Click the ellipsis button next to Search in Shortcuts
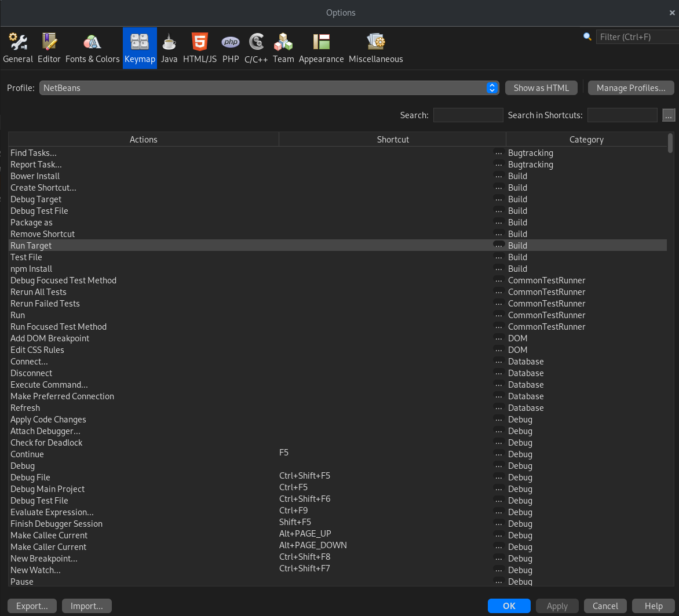This screenshot has width=679, height=616. (x=668, y=115)
